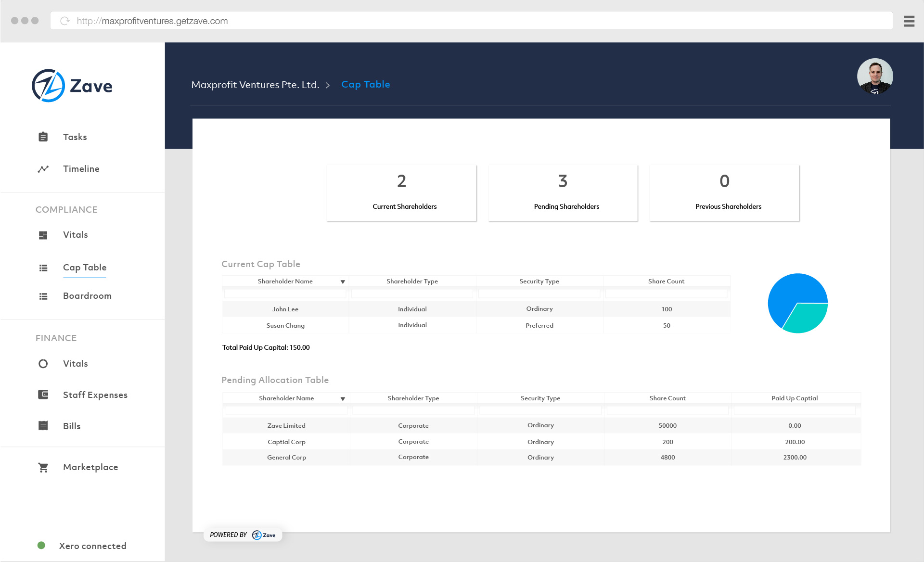Click the Boardroom list icon
The image size is (924, 562).
(x=43, y=296)
